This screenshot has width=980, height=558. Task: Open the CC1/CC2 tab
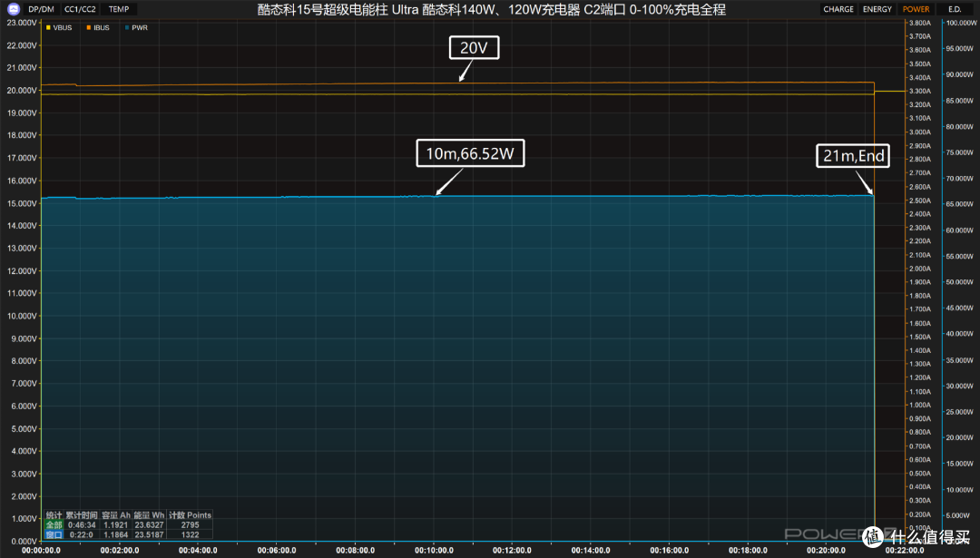(81, 9)
